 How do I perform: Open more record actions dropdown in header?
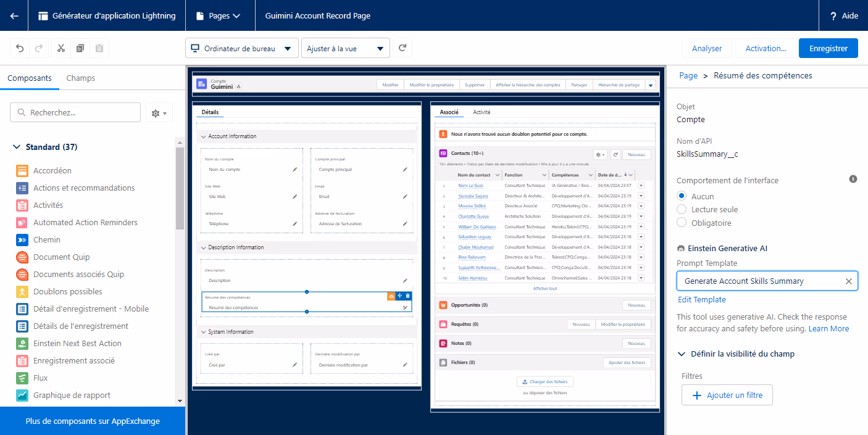(650, 85)
